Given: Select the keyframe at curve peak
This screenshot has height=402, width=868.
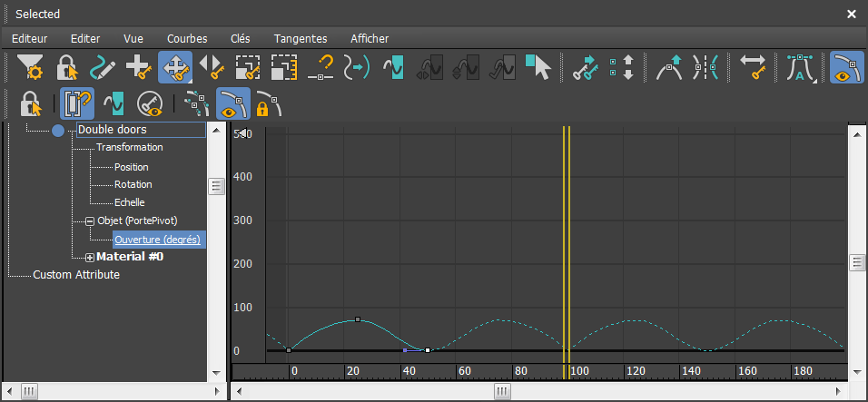Looking at the screenshot, I should click(x=358, y=319).
